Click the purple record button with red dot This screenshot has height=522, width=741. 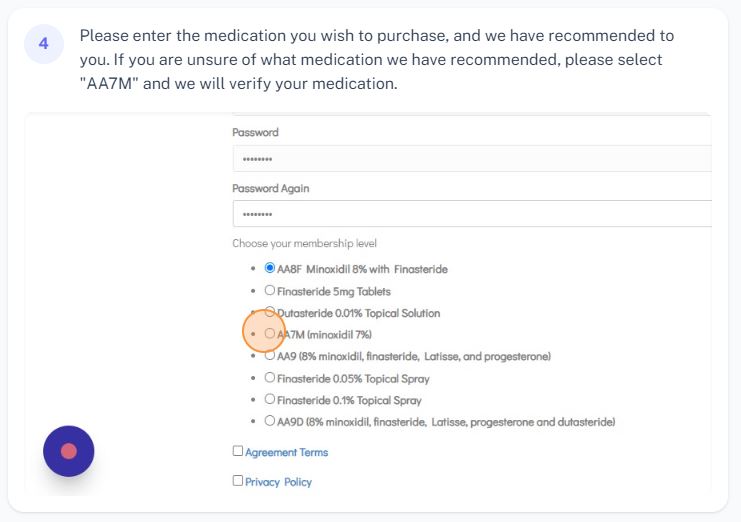(x=69, y=451)
